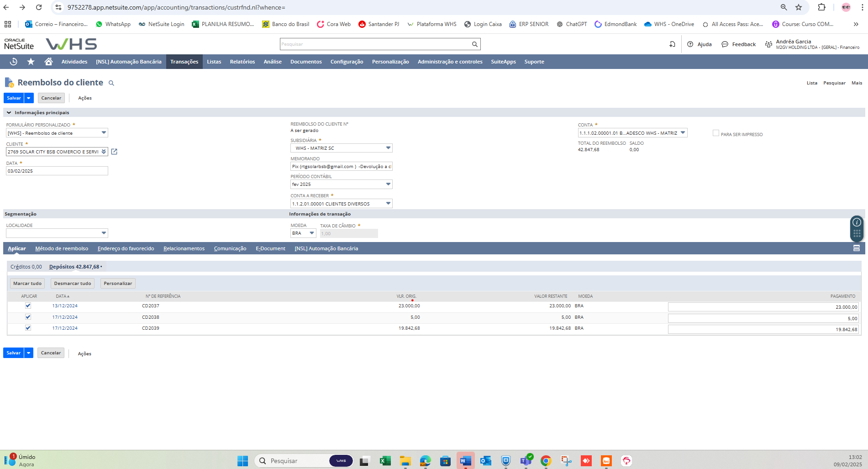Click the search magnifier beside page title
Viewport: 868px width, 469px height.
[111, 83]
